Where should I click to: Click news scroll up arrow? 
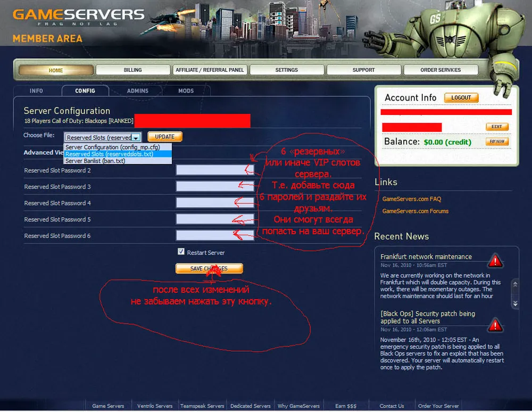pos(515,284)
